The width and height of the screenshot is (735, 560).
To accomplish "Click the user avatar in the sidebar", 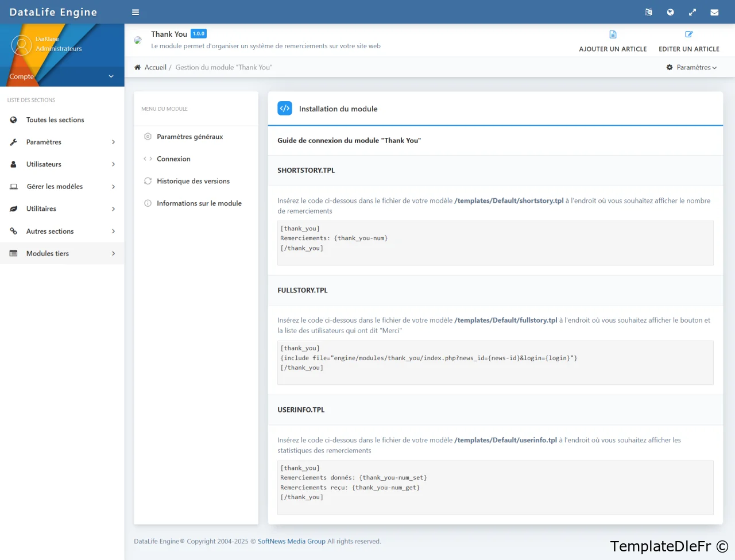I will 21,45.
